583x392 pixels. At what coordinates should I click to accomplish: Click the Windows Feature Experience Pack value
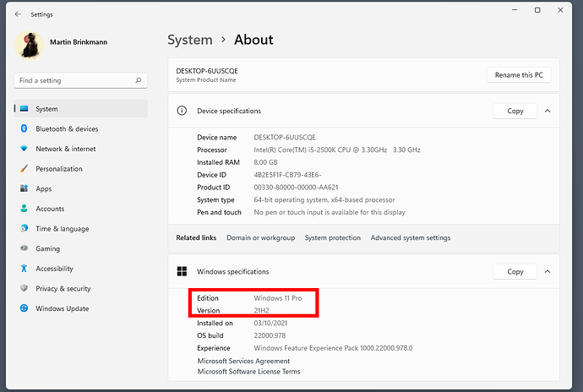pyautogui.click(x=333, y=348)
